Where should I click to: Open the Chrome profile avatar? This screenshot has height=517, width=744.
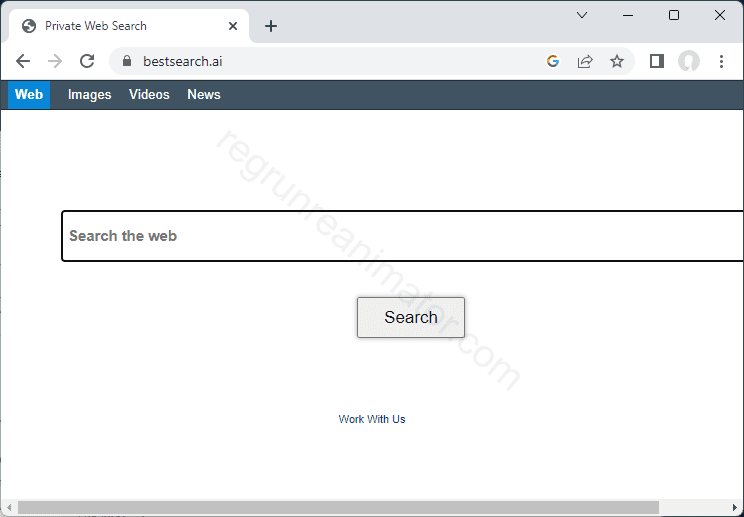[x=689, y=61]
